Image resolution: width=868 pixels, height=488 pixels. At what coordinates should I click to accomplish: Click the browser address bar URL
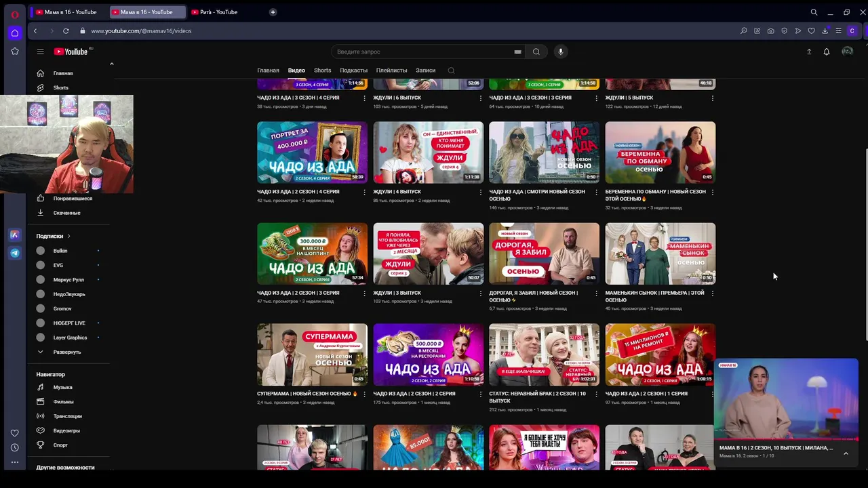141,30
